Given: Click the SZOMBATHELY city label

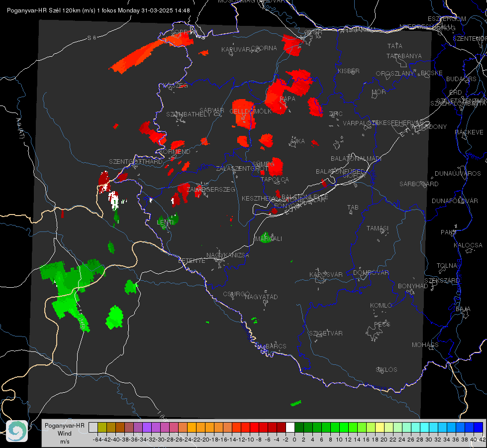Looking at the screenshot, I should (x=189, y=114).
